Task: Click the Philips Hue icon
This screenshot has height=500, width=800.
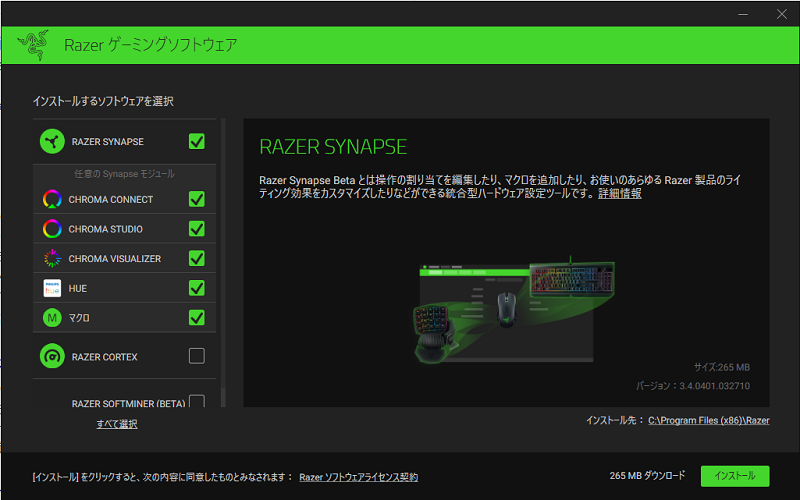Action: click(52, 288)
